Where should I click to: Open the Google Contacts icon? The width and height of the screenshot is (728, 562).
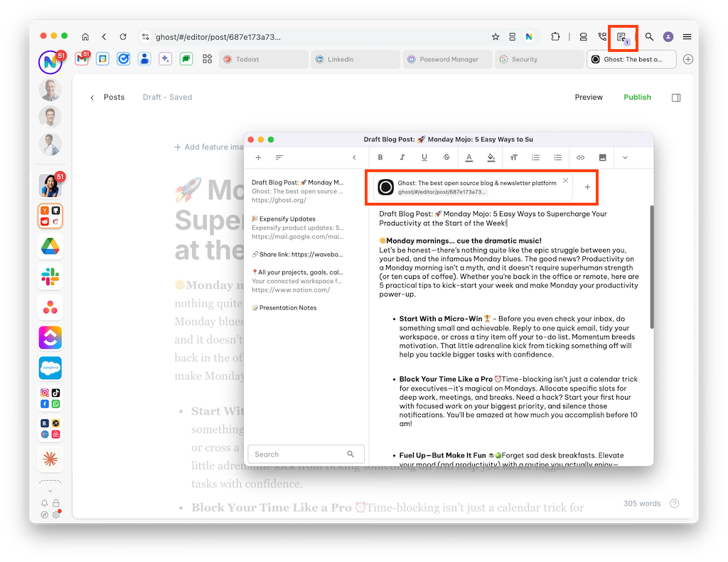pyautogui.click(x=144, y=59)
